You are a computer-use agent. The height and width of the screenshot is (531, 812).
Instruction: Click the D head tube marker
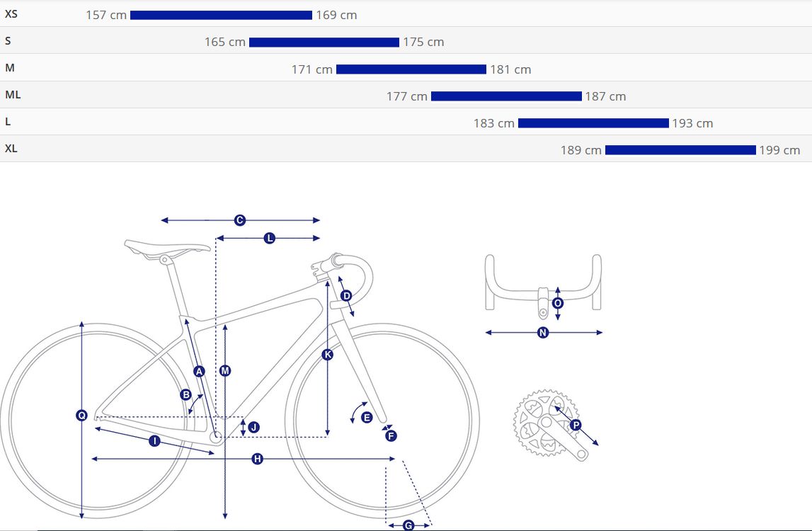pos(346,296)
